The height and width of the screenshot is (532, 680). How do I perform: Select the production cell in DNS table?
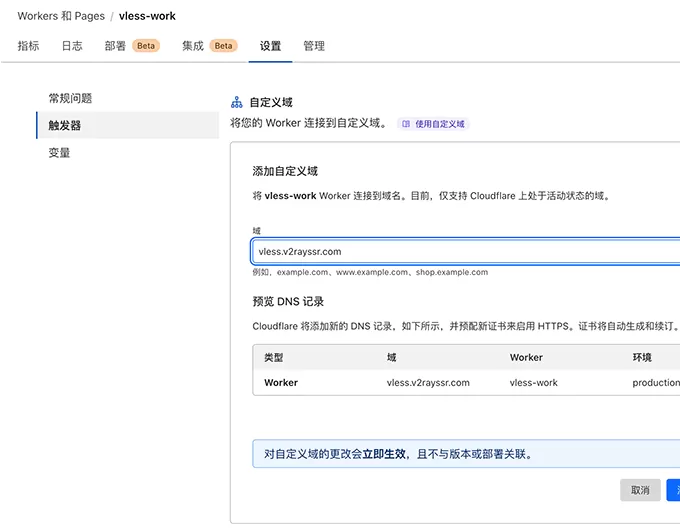(656, 383)
